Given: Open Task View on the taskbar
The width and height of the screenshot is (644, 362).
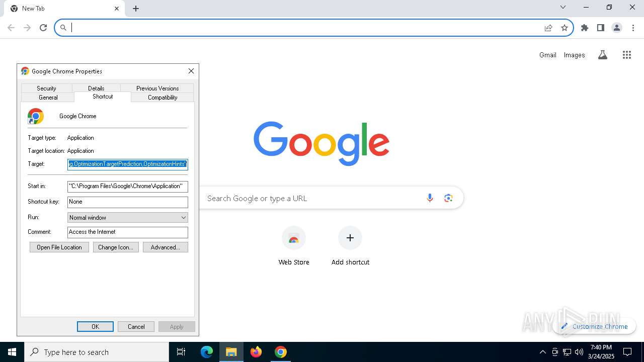Looking at the screenshot, I should point(181,352).
